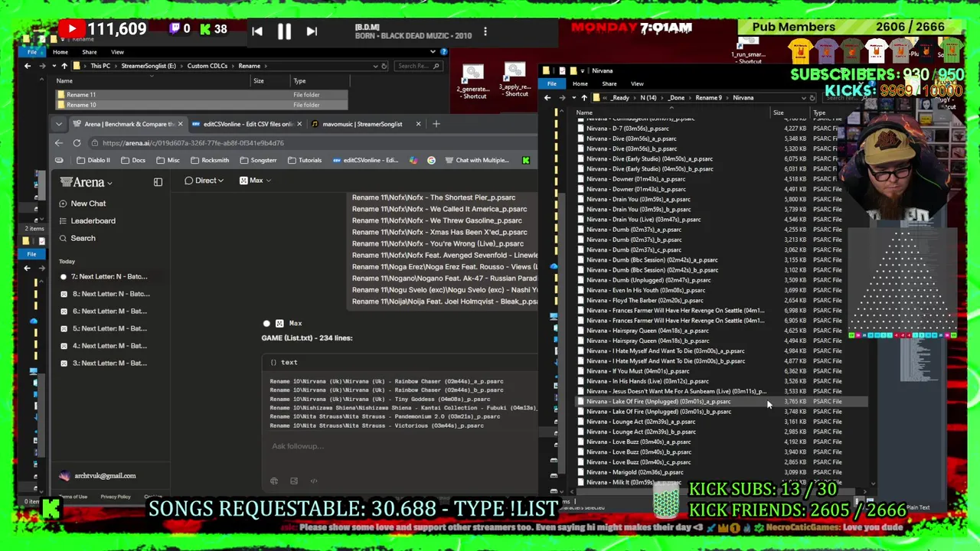Go back in the browser
The width and height of the screenshot is (980, 551).
click(x=59, y=143)
